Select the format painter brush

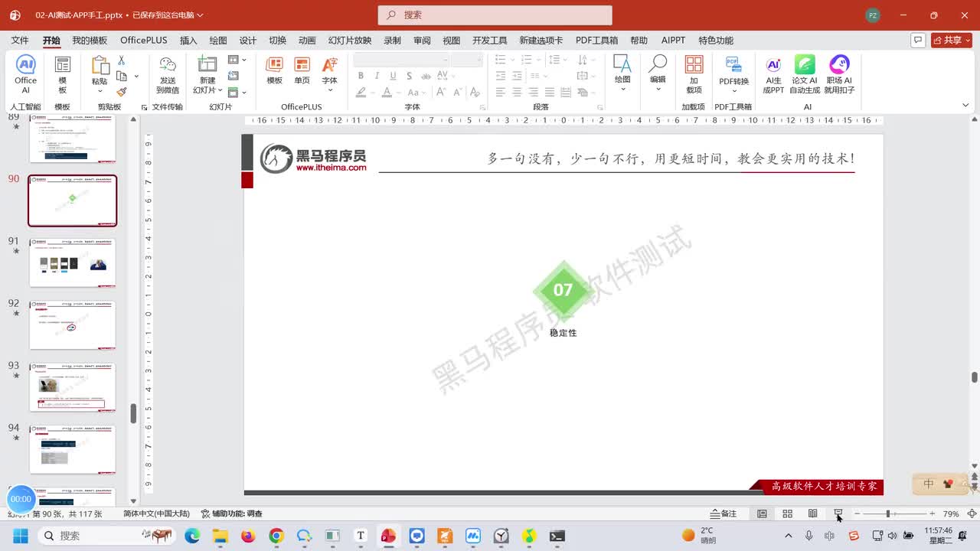point(121,91)
